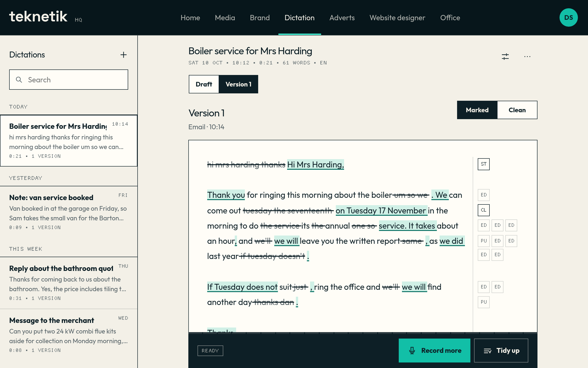Open the Dictation nav tab
Image resolution: width=588 pixels, height=368 pixels.
299,17
